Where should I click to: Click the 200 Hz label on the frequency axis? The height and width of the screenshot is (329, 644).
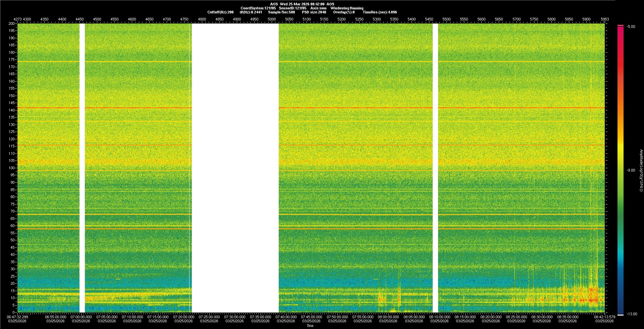[x=12, y=24]
